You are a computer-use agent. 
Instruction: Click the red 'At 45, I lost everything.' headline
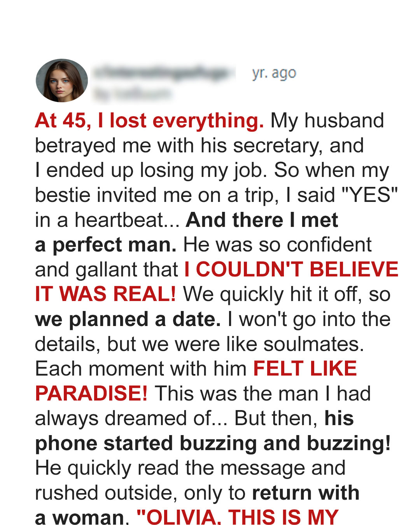pos(149,121)
